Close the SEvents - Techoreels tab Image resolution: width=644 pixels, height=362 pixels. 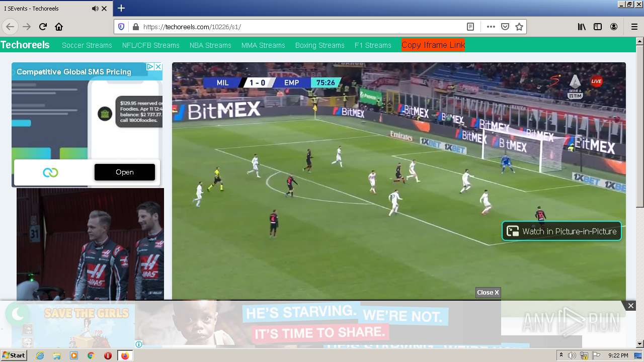pyautogui.click(x=104, y=9)
